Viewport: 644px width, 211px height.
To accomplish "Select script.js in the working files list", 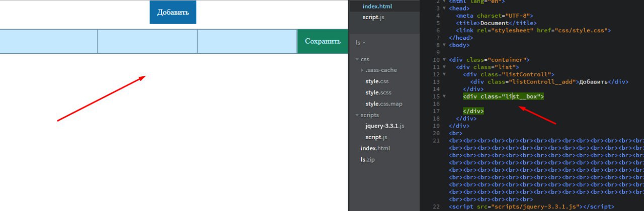I will [373, 17].
